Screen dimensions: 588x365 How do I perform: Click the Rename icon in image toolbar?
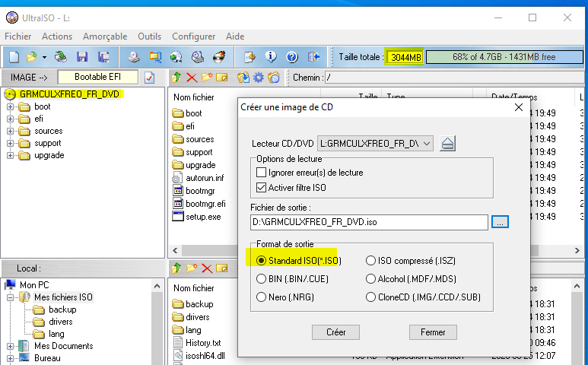pos(221,78)
